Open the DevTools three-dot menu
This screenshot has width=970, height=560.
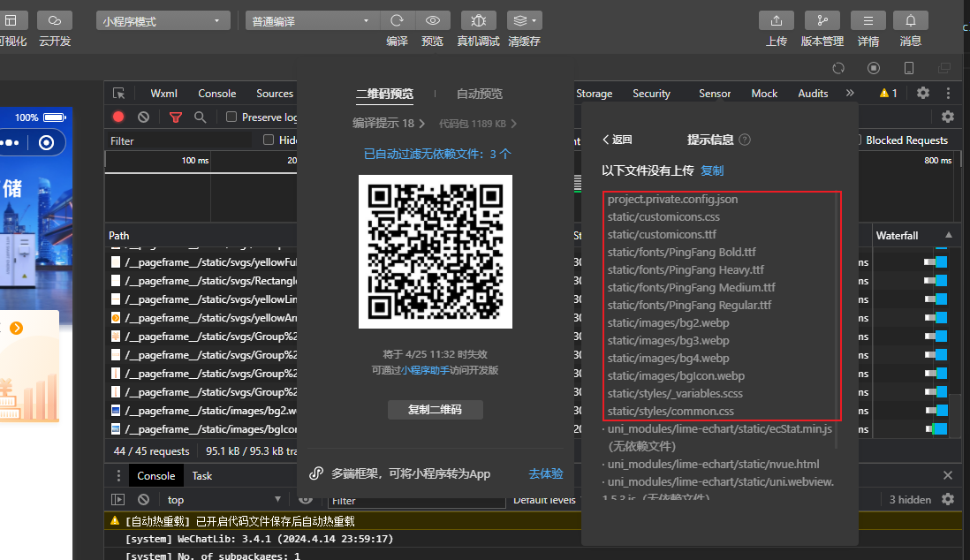point(948,93)
